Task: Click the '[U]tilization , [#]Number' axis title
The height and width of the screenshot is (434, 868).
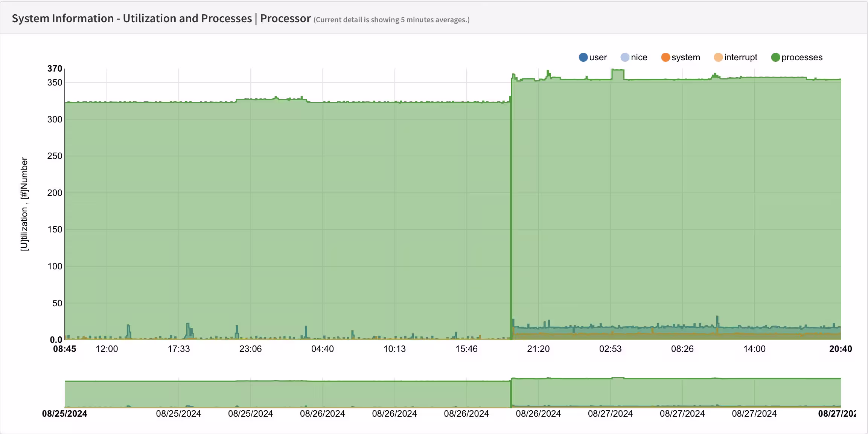Action: coord(24,204)
